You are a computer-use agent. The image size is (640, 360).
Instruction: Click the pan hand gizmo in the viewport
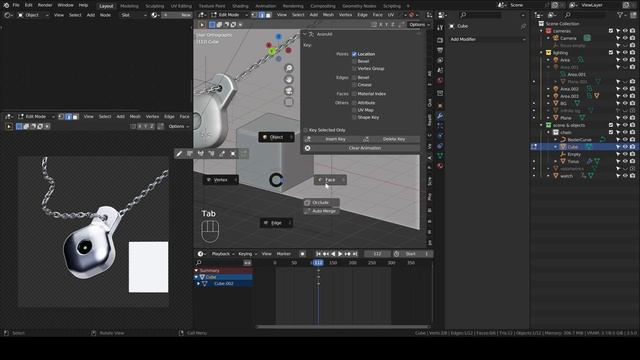[x=289, y=80]
